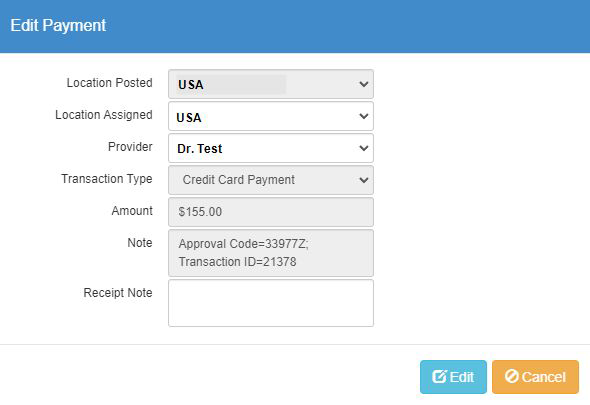Click the Approval Code note field

click(x=271, y=253)
